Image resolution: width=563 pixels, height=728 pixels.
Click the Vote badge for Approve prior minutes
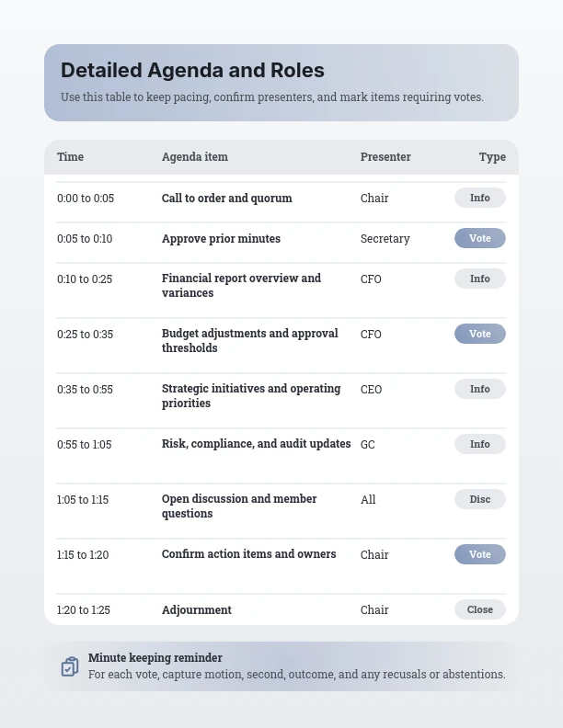pyautogui.click(x=479, y=238)
